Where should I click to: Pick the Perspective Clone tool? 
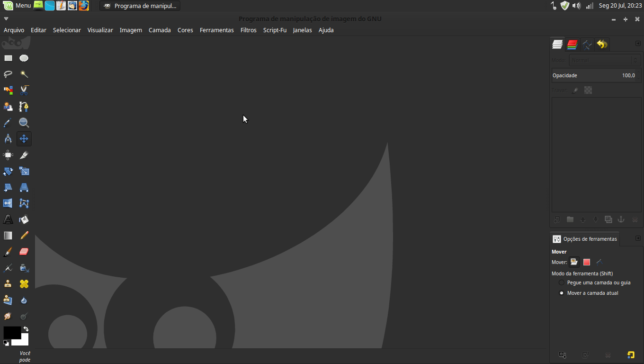click(x=8, y=300)
